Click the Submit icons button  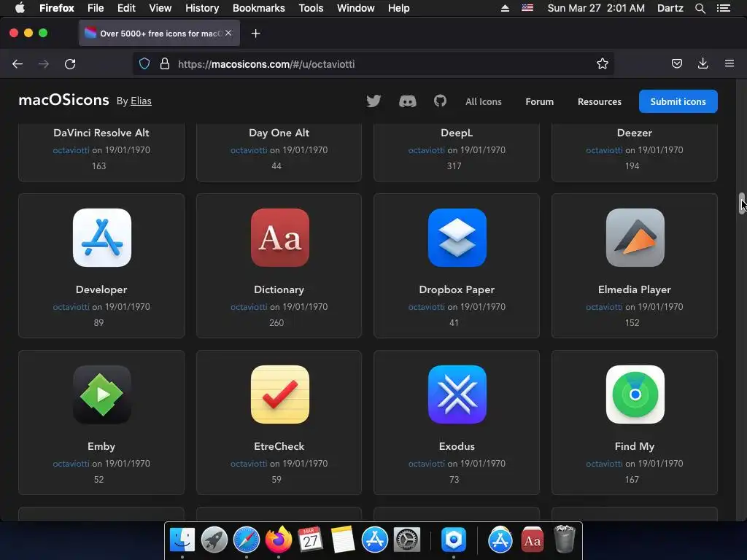tap(678, 101)
